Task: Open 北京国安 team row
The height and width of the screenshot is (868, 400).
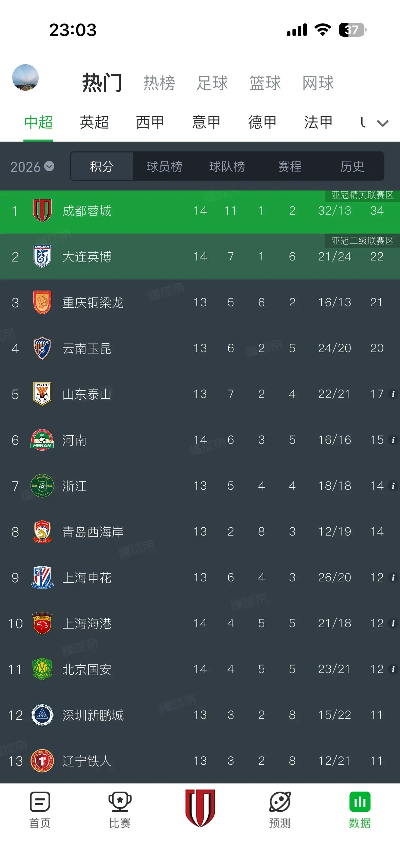Action: point(200,669)
